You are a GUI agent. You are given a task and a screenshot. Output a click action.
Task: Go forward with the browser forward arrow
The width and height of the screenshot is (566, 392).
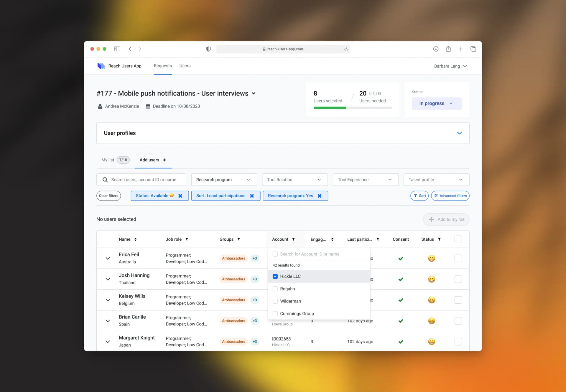(x=140, y=49)
